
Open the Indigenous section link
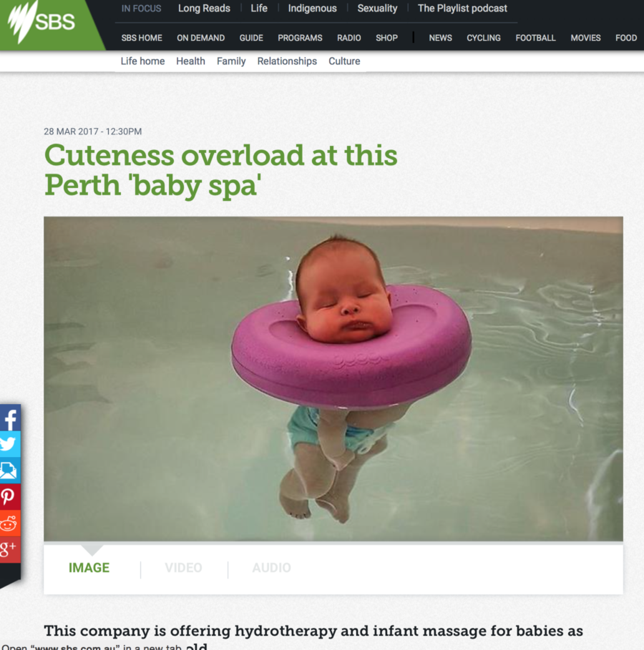point(313,9)
